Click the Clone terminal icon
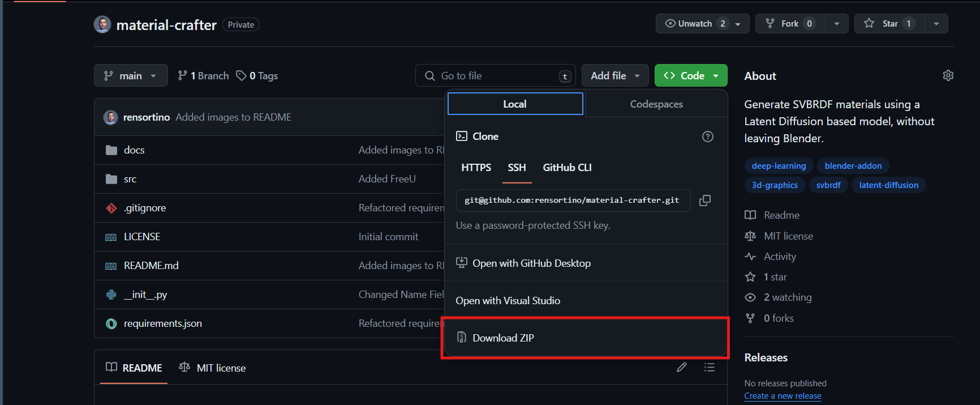 462,136
